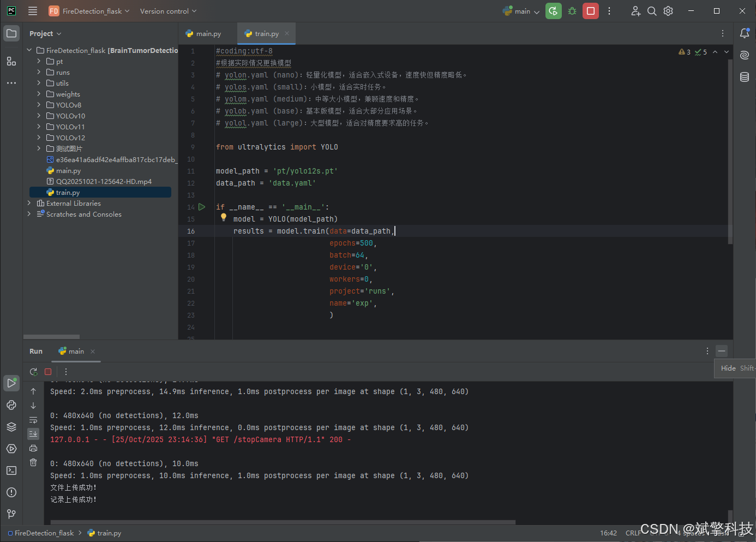Expand the pt folder
This screenshot has width=756, height=542.
click(x=39, y=61)
